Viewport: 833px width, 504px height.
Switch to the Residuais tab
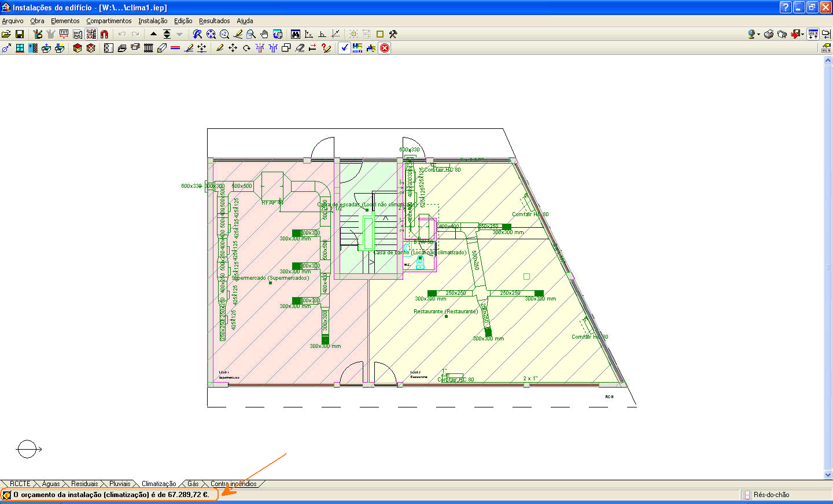(84, 484)
